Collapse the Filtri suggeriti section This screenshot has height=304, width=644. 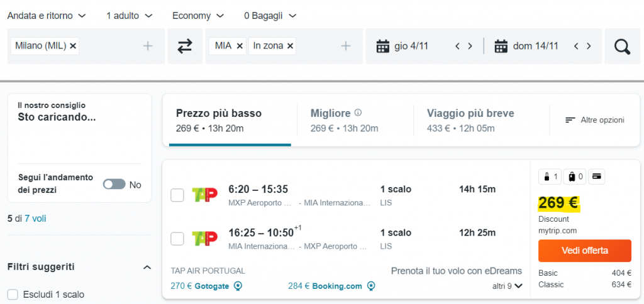coord(147,268)
